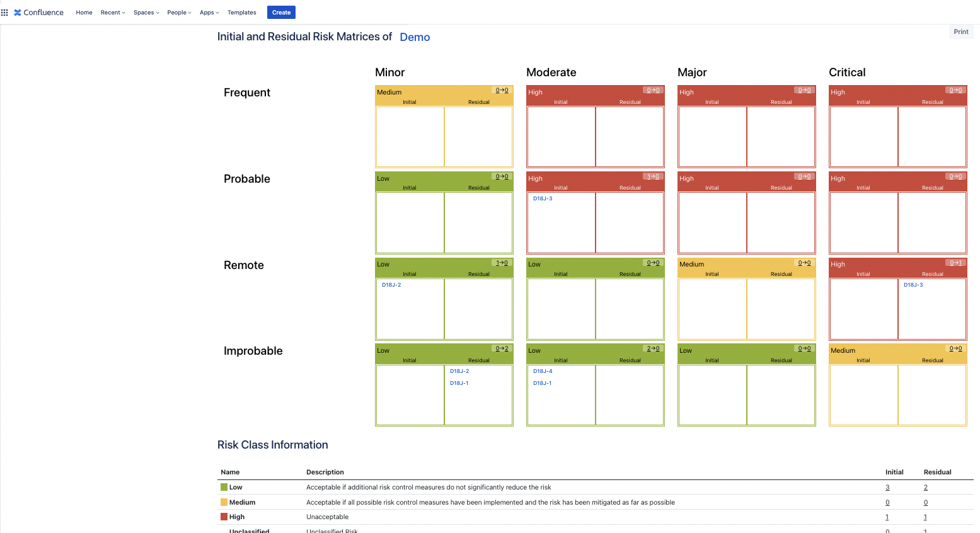
Task: Click the Initial count 3 for Low risks
Action: pos(887,487)
